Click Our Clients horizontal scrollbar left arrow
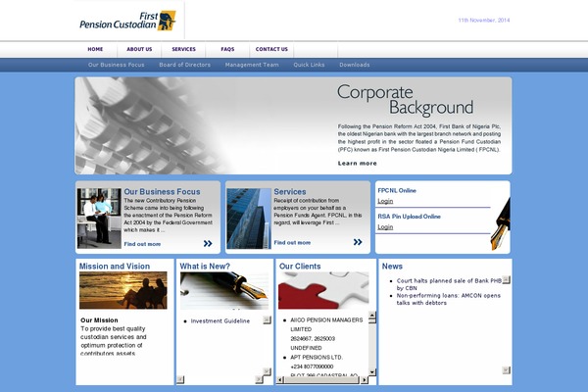The width and height of the screenshot is (588, 392). pyautogui.click(x=280, y=380)
